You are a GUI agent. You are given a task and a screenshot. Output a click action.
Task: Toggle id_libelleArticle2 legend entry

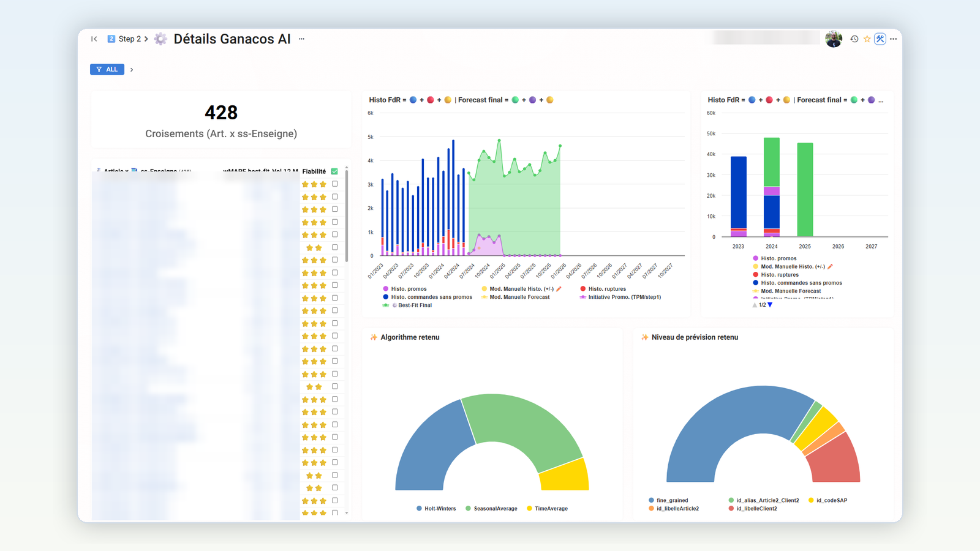(674, 508)
